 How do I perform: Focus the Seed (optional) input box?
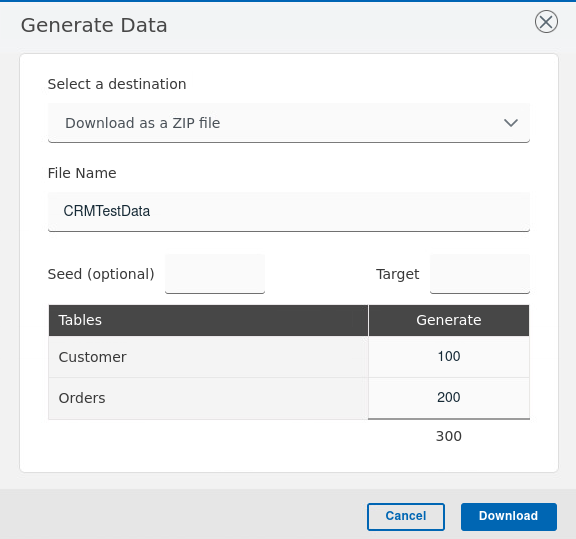pyautogui.click(x=215, y=274)
